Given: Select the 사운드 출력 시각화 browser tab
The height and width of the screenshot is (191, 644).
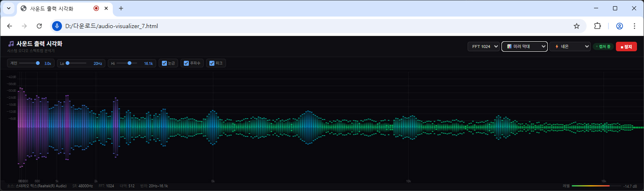Looking at the screenshot, I should [x=54, y=8].
